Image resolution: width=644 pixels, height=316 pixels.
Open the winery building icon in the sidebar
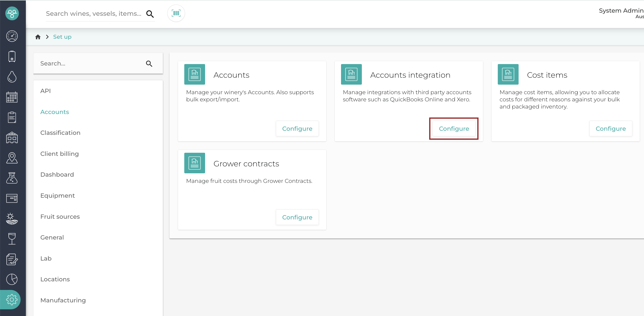[x=12, y=137]
